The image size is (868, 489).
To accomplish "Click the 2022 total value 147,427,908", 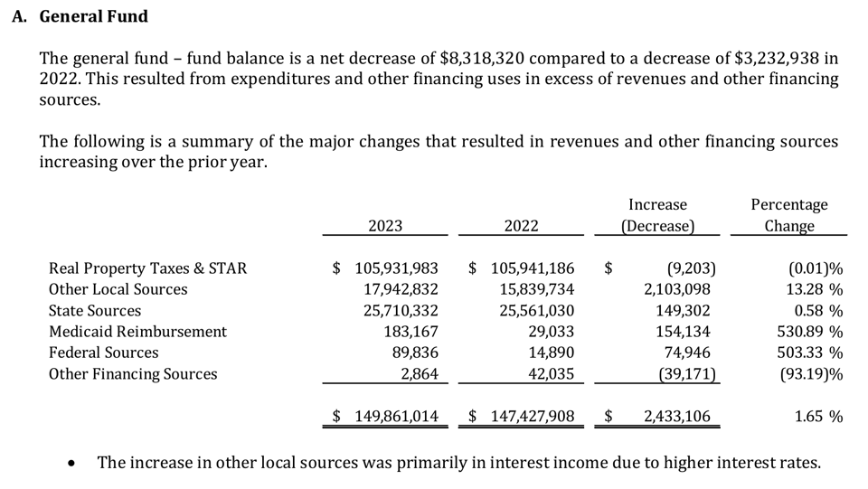I will click(532, 417).
